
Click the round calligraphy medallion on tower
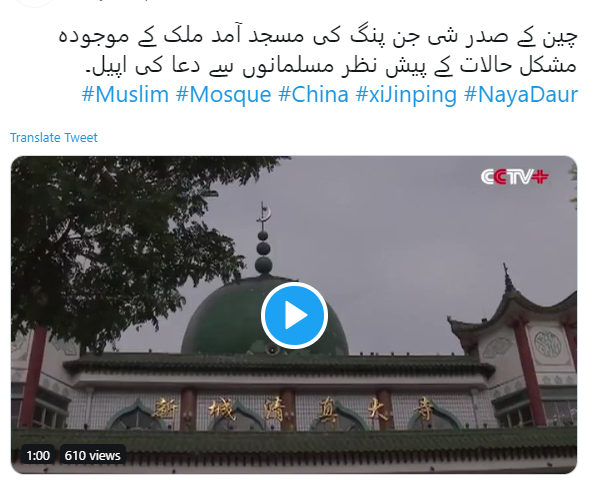point(548,344)
